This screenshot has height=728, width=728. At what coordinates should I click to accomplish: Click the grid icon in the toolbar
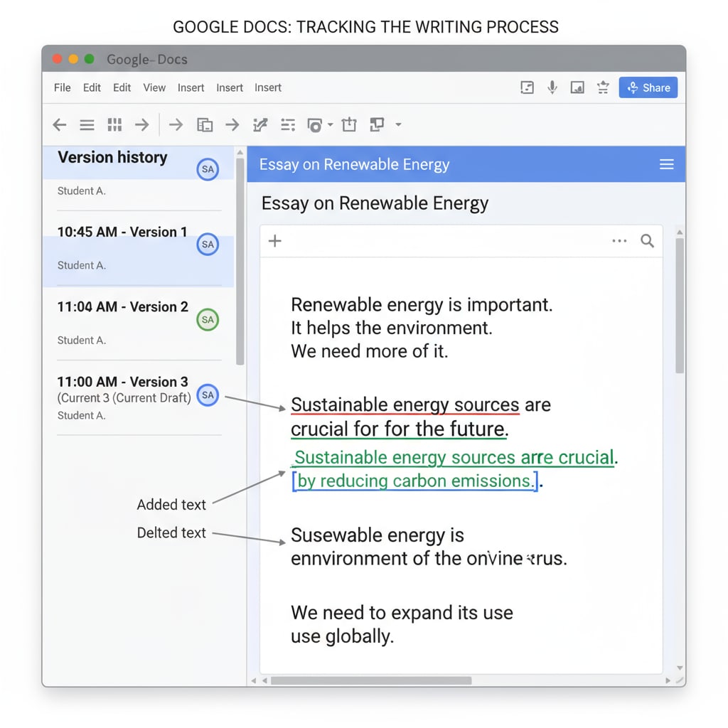coord(114,125)
